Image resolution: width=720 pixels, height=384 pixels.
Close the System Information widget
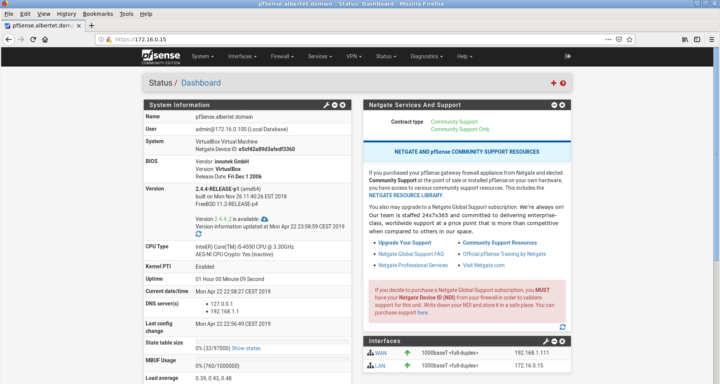(343, 105)
